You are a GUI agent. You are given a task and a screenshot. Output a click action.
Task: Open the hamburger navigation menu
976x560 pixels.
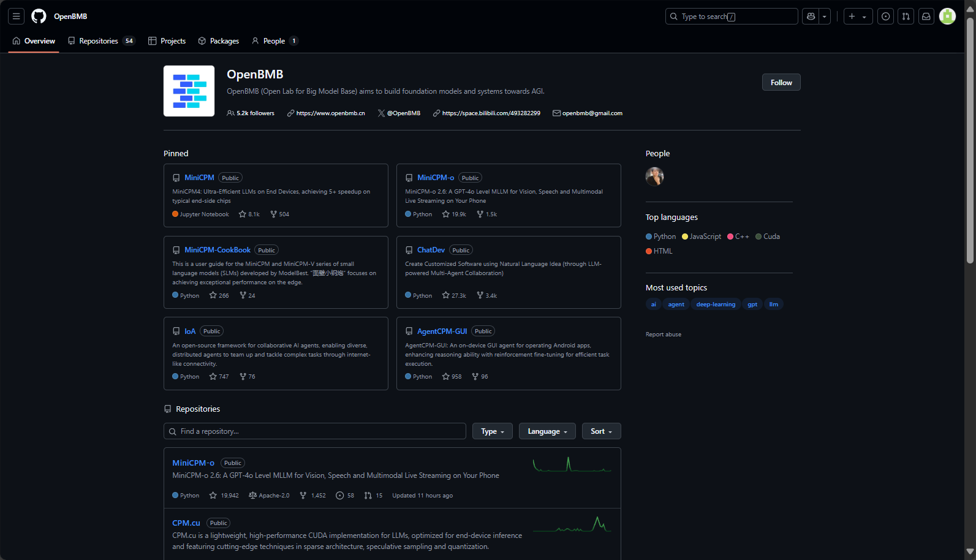17,17
